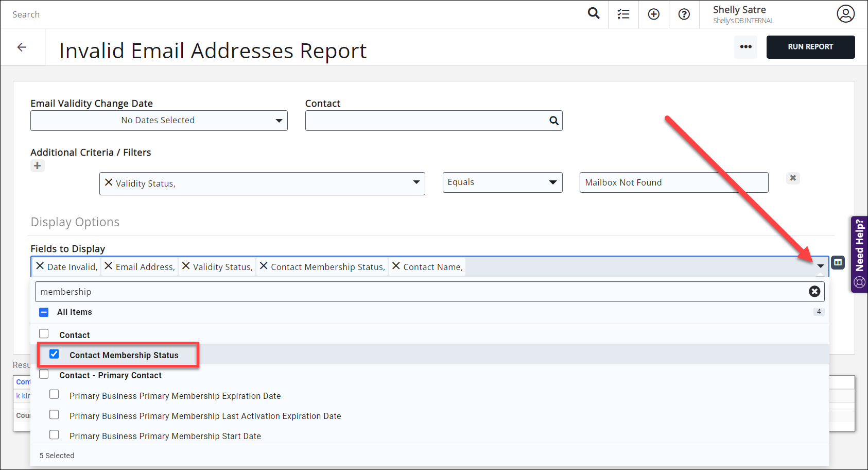The image size is (868, 470).
Task: Open the ellipsis more-options icon beside Run Report
Action: click(x=745, y=47)
